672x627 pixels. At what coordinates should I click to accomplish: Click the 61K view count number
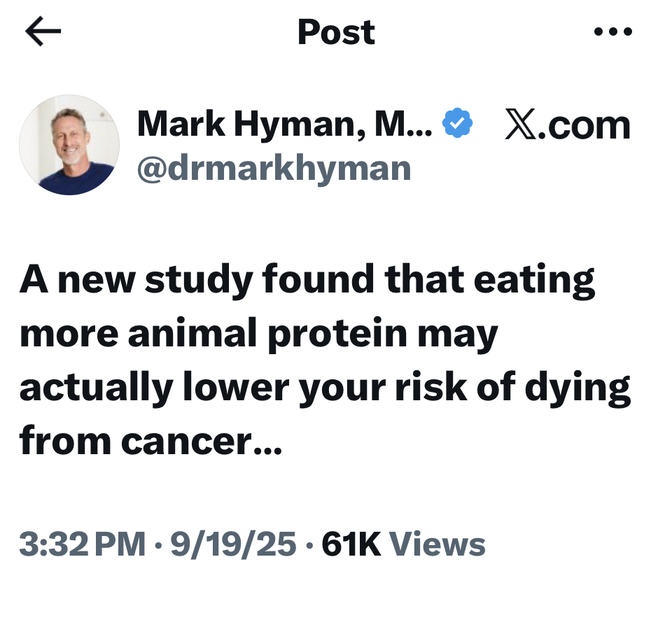pyautogui.click(x=351, y=544)
